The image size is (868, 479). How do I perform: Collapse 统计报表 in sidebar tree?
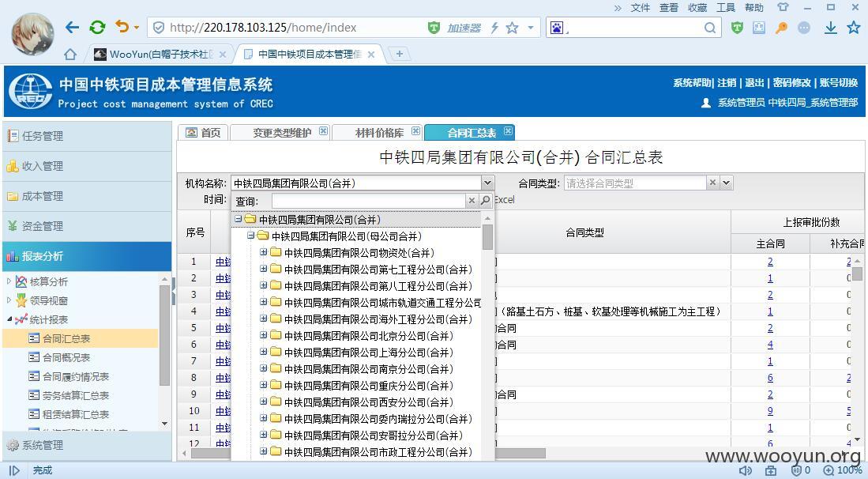(9, 319)
